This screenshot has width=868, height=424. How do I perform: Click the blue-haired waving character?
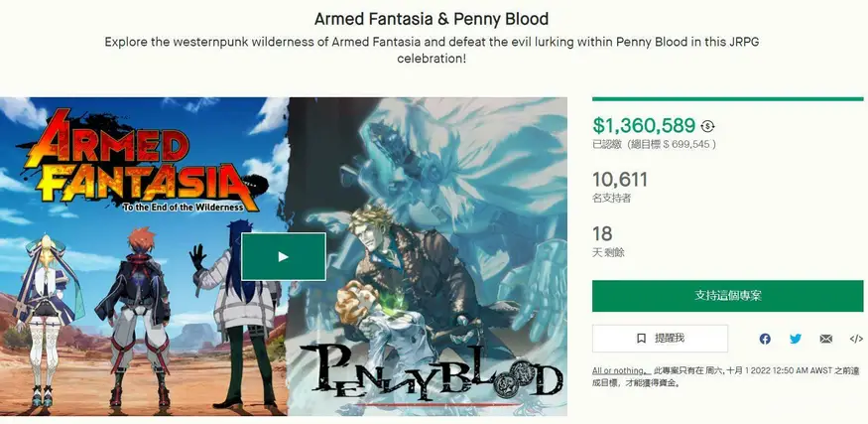coord(238,313)
